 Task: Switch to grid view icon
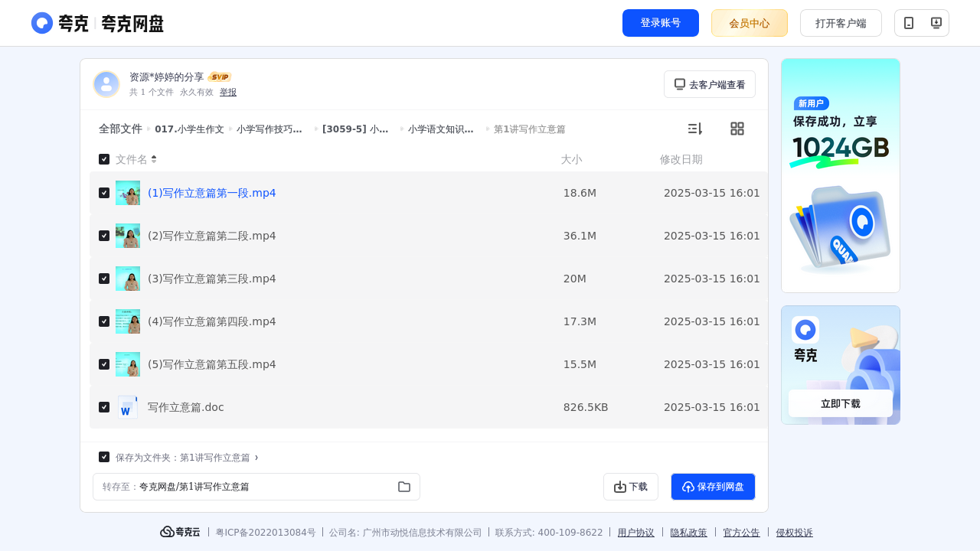737,129
